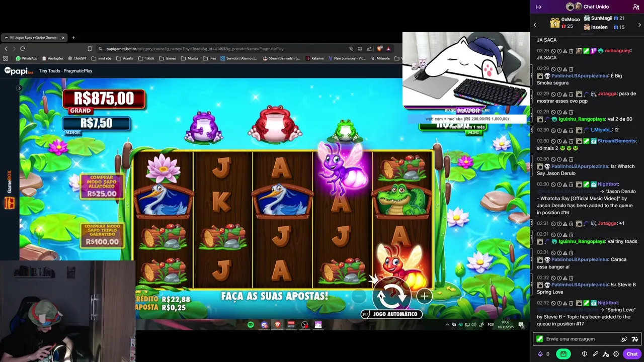This screenshot has height=362, width=644.
Task: Click the papi bet logo
Action: 19,71
